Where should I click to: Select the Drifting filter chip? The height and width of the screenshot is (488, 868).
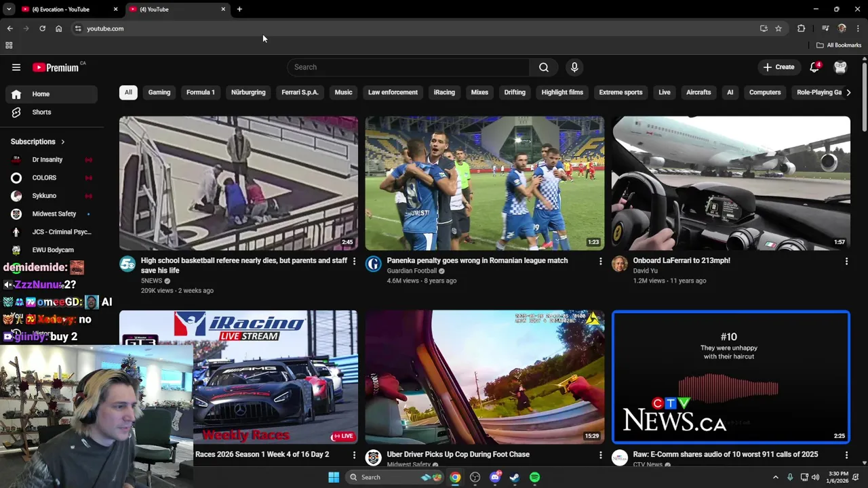tap(515, 92)
